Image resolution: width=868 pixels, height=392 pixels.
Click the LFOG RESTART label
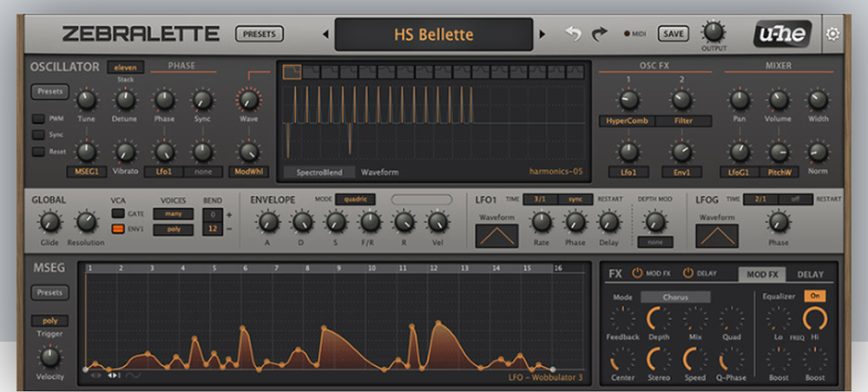(829, 199)
